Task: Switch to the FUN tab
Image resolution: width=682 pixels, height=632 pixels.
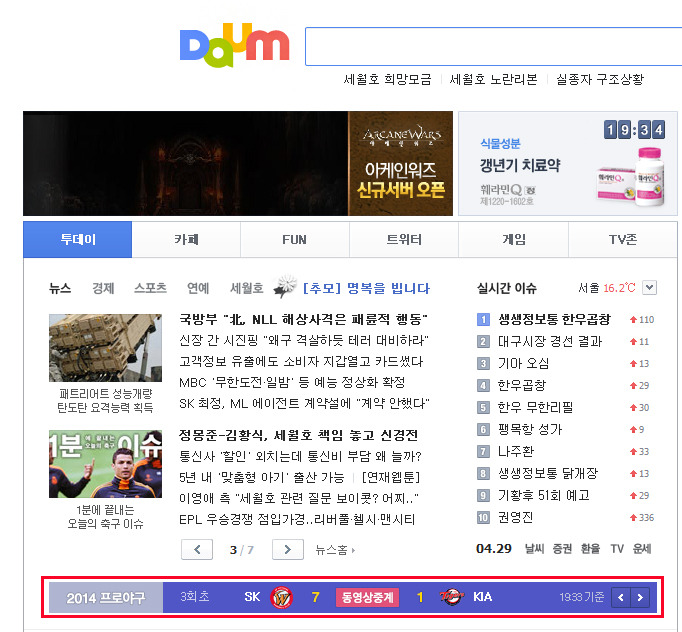Action: [294, 239]
